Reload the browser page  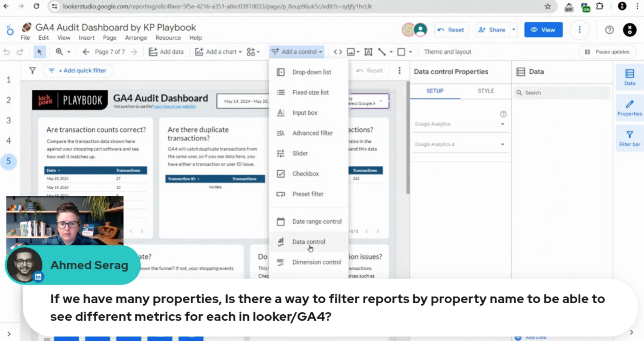[x=36, y=6]
